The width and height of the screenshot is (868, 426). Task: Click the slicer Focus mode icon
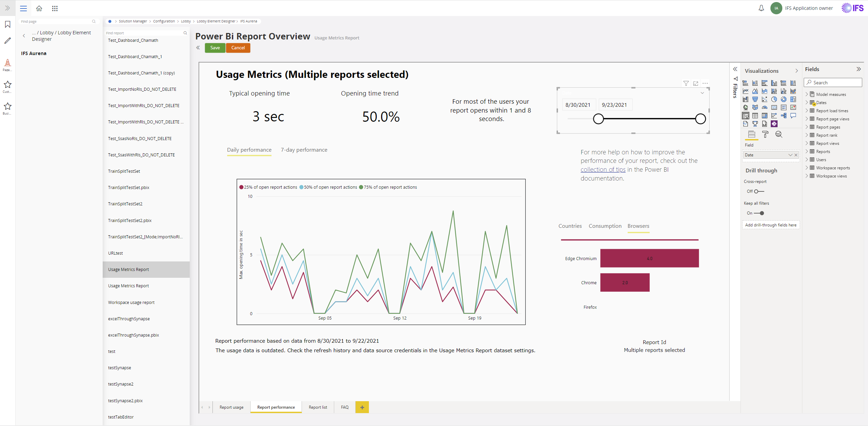click(x=695, y=83)
